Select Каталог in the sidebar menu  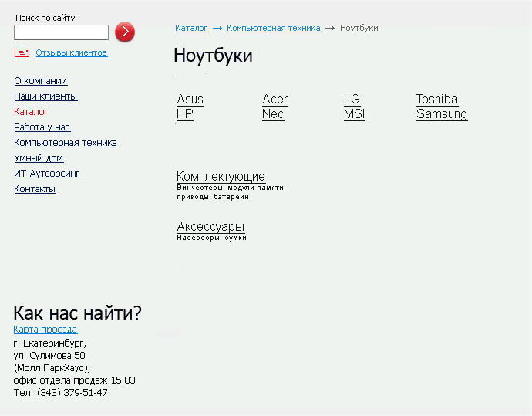[31, 112]
